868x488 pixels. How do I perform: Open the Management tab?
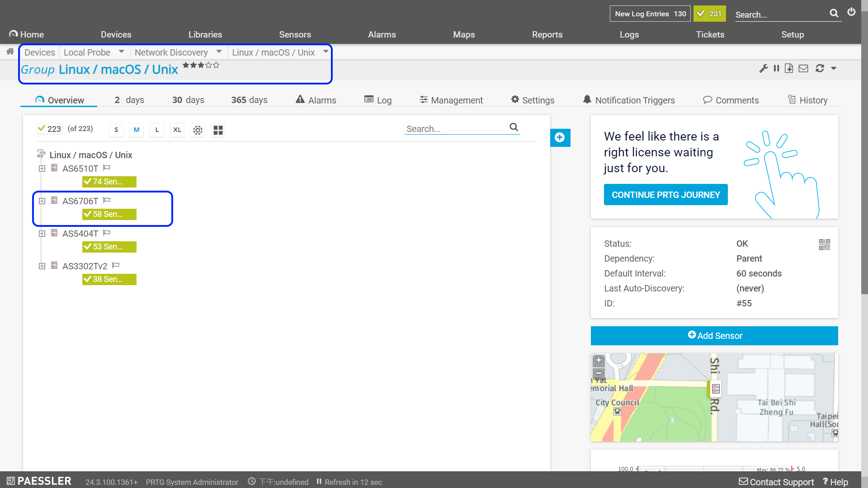pos(451,100)
